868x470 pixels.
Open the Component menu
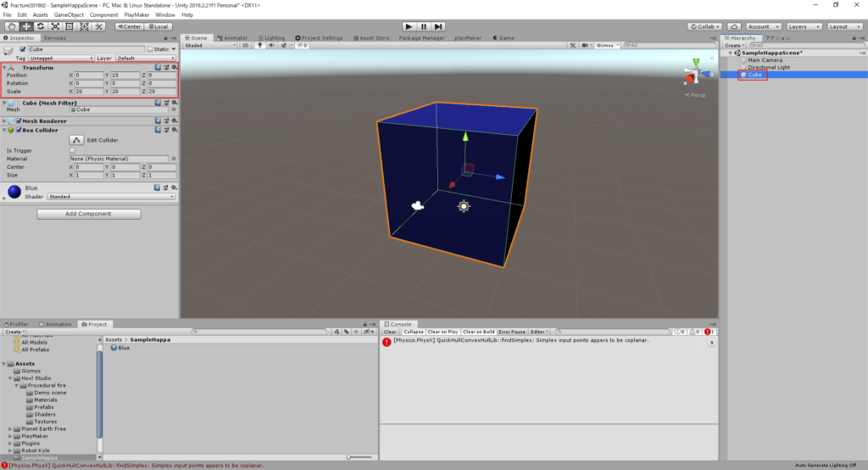(x=103, y=15)
